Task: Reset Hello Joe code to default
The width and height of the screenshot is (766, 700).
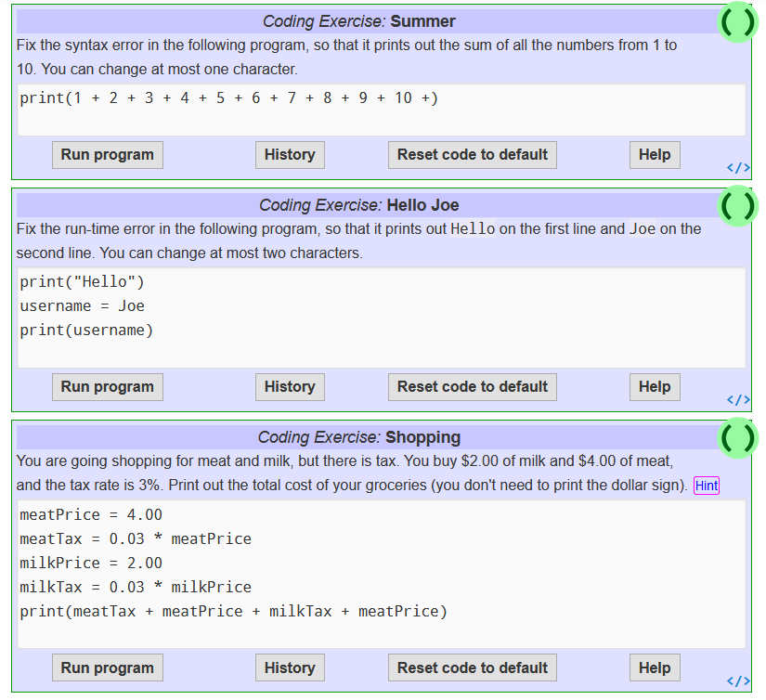Action: pyautogui.click(x=472, y=386)
